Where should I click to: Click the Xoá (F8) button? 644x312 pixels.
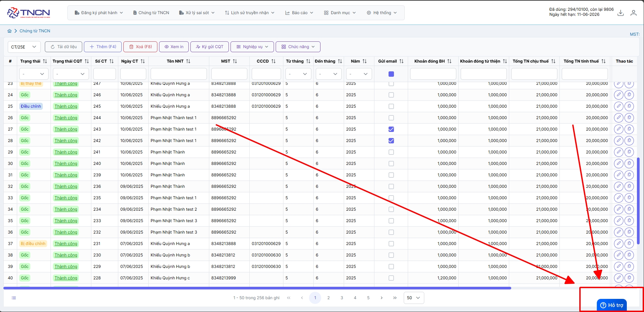140,47
